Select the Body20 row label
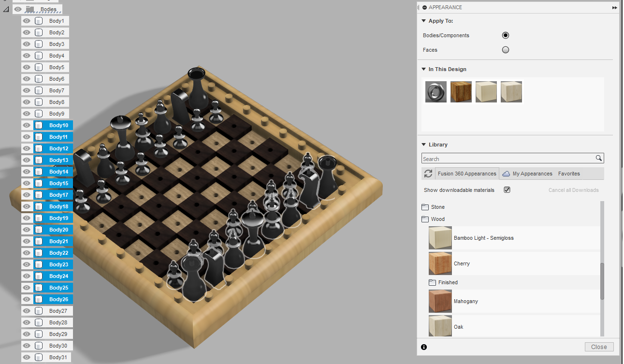 [x=58, y=230]
